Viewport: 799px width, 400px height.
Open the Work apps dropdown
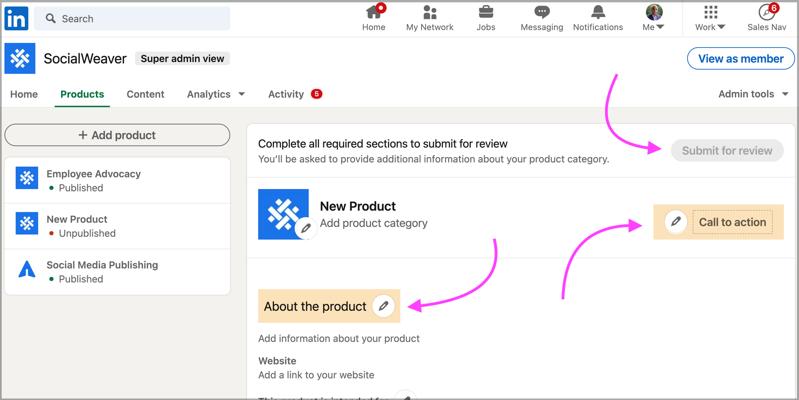(710, 19)
